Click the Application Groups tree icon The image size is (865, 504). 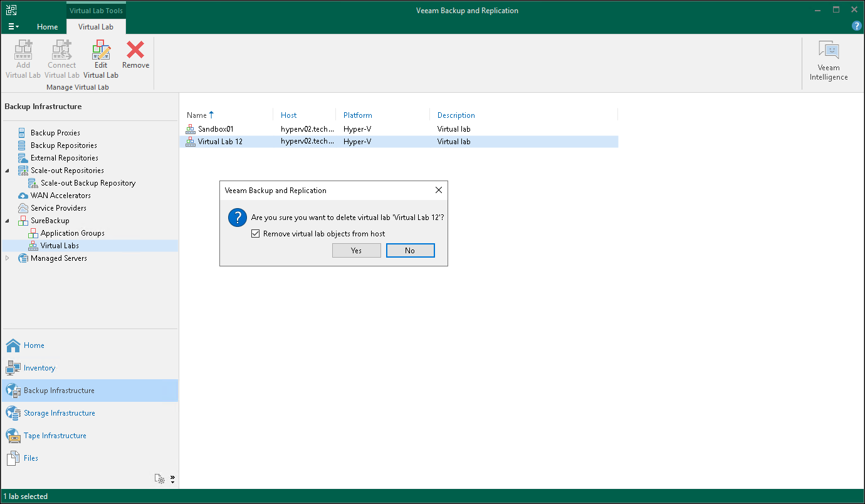click(x=33, y=233)
